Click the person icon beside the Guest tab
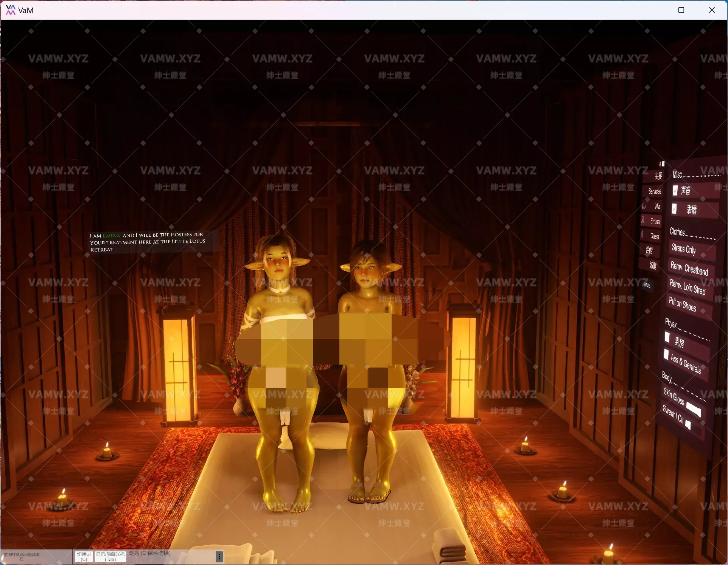Viewport: 728px width, 565px height. point(642,234)
